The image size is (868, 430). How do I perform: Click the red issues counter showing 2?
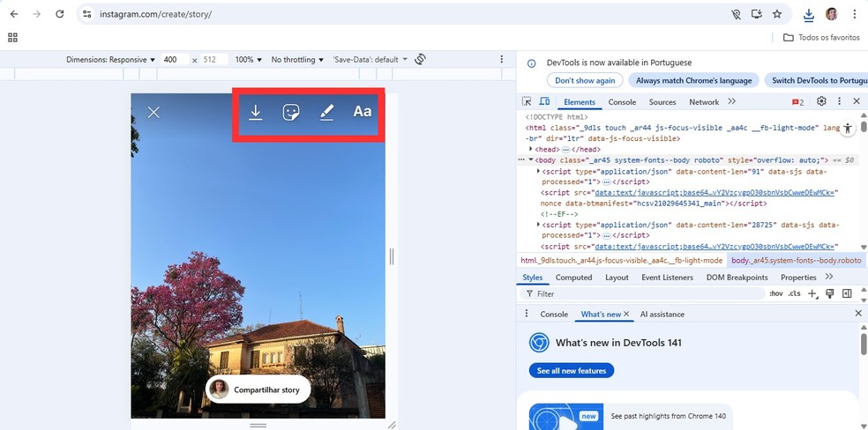(x=797, y=102)
